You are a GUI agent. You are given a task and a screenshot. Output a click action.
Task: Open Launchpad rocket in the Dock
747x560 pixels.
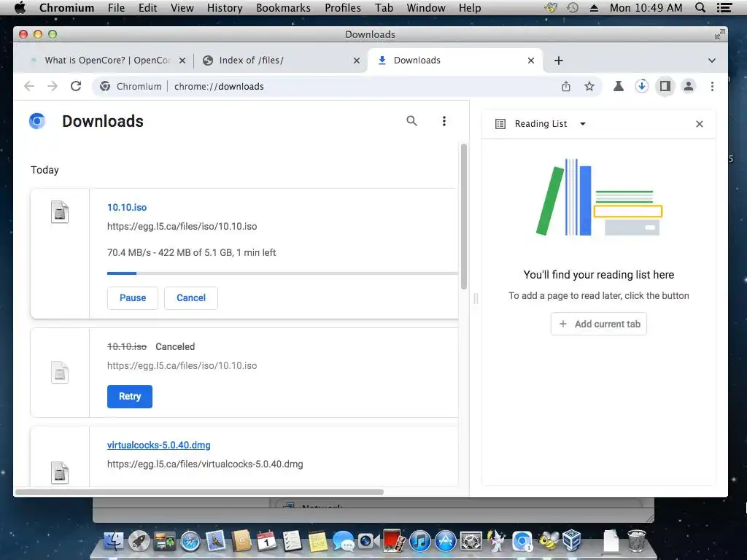tap(139, 541)
